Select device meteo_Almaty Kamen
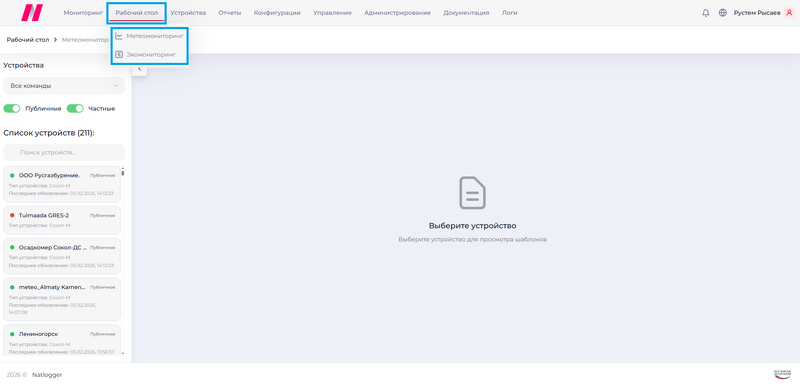Screen dimensions: 800x384 [x=62, y=299]
